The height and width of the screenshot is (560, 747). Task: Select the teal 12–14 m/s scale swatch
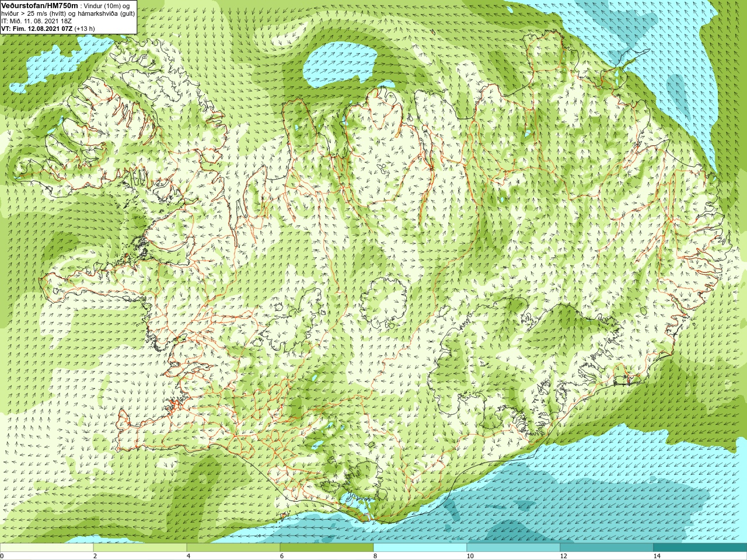pyautogui.click(x=607, y=548)
